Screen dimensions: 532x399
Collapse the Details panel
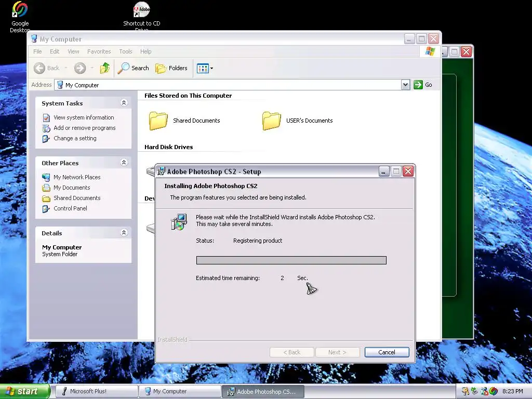(124, 233)
